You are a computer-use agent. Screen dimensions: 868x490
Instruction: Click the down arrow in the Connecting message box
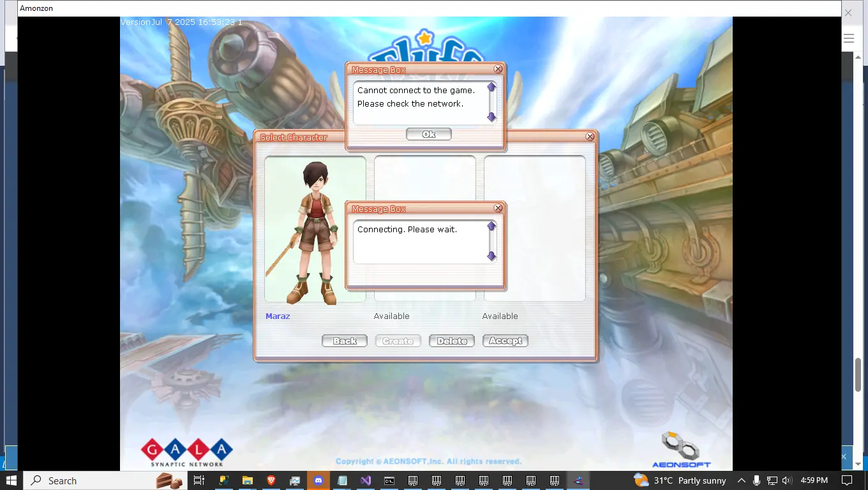(491, 256)
